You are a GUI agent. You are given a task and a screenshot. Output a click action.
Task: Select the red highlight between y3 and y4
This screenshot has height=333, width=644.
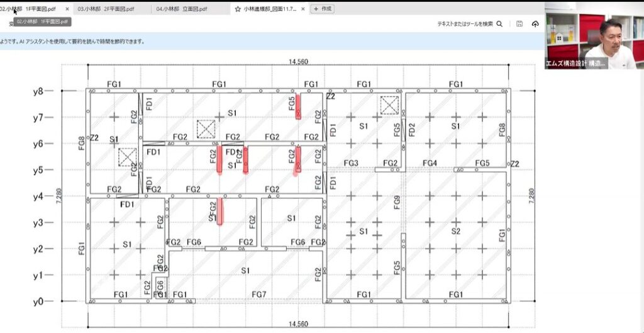pos(219,211)
